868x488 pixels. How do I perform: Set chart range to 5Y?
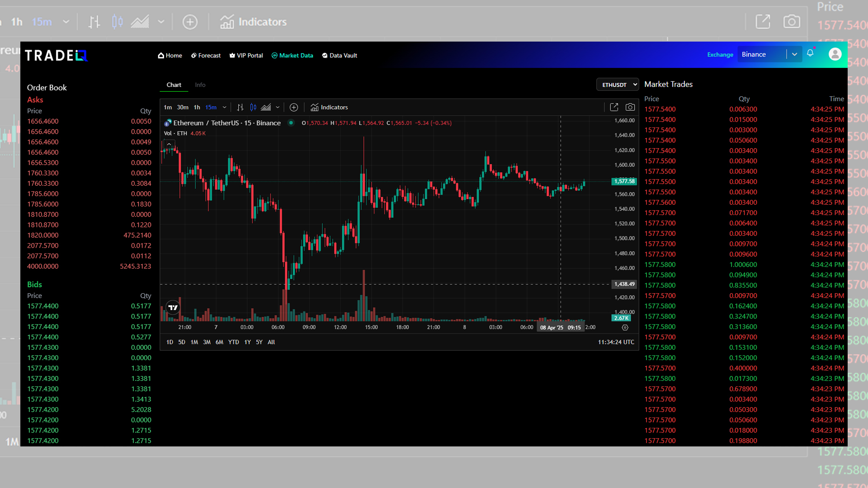(x=259, y=343)
